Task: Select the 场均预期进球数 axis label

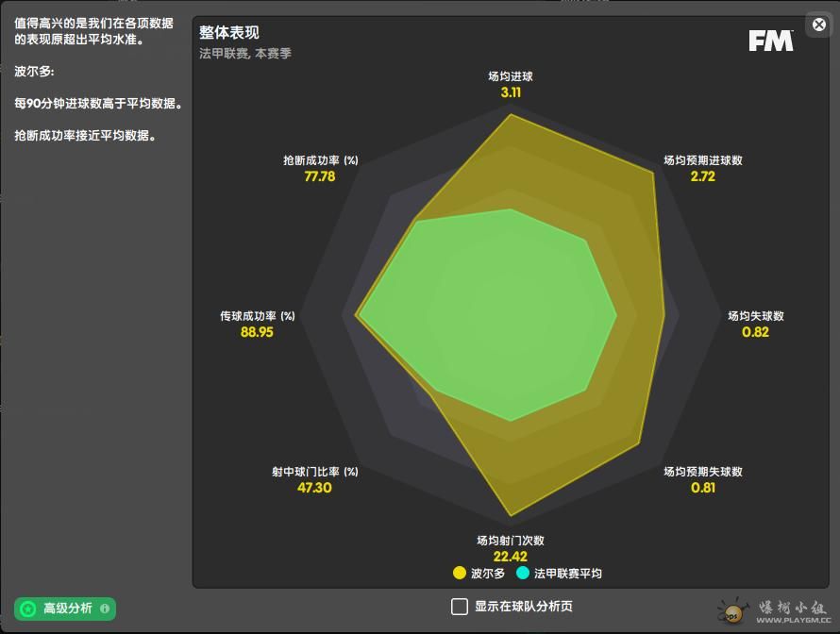Action: click(x=702, y=160)
